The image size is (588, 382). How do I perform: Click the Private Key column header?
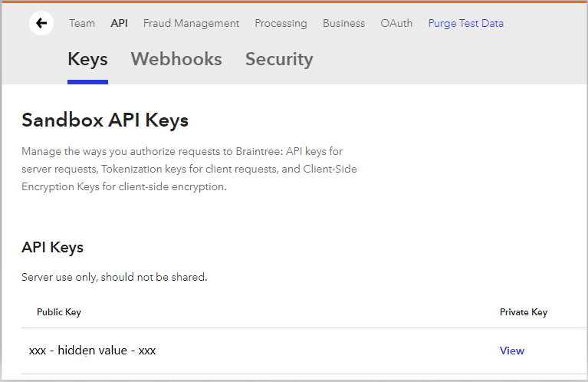(523, 312)
